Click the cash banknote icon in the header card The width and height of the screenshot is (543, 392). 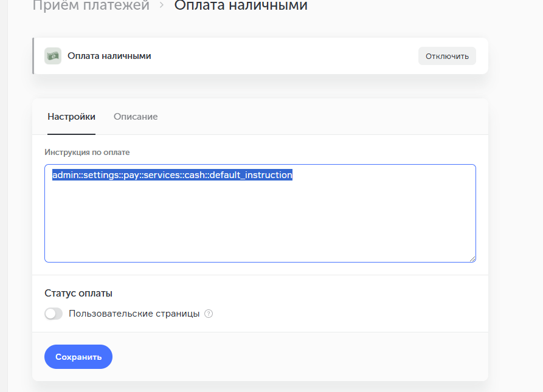pos(53,56)
